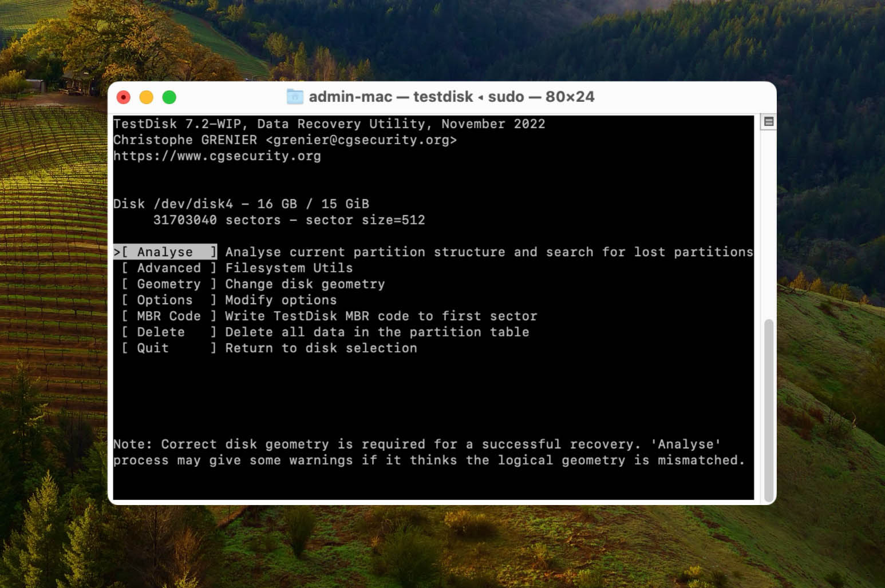Click the small panel icon above the scrollbar
885x588 pixels.
768,122
